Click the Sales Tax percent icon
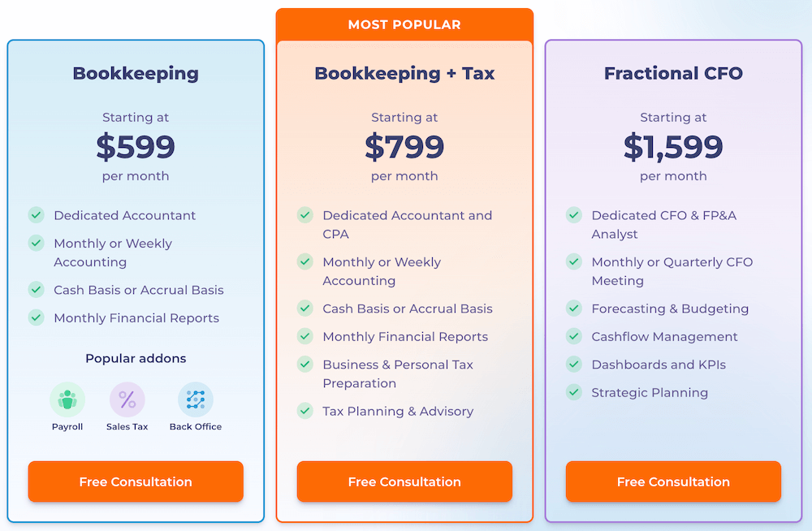 point(127,399)
